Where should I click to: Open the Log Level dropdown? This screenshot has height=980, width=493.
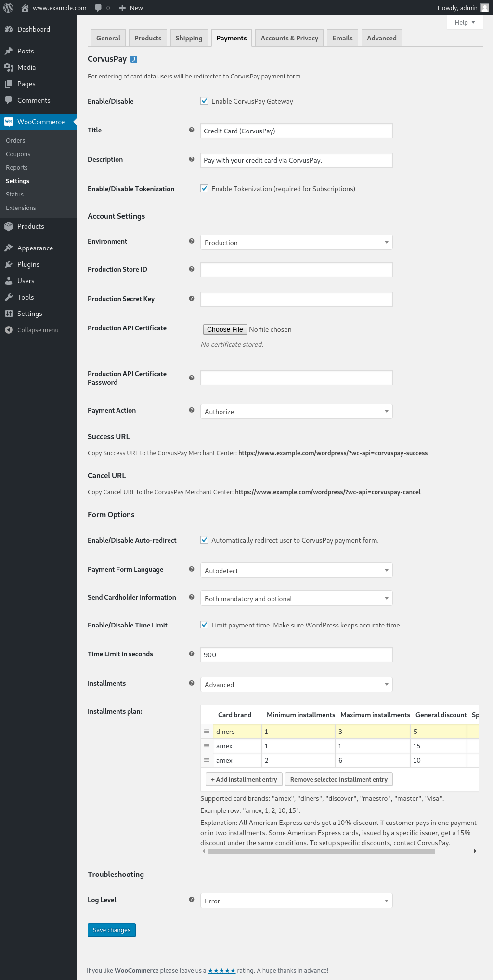coord(296,901)
